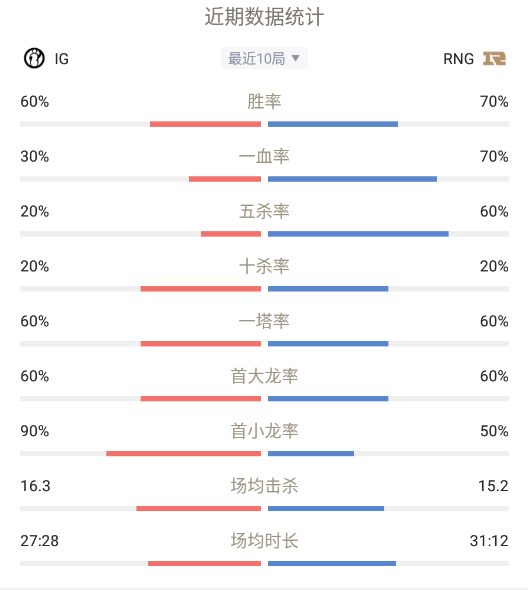The image size is (528, 590).
Task: Click the blue RNG 一血率 bar
Action: point(353,179)
